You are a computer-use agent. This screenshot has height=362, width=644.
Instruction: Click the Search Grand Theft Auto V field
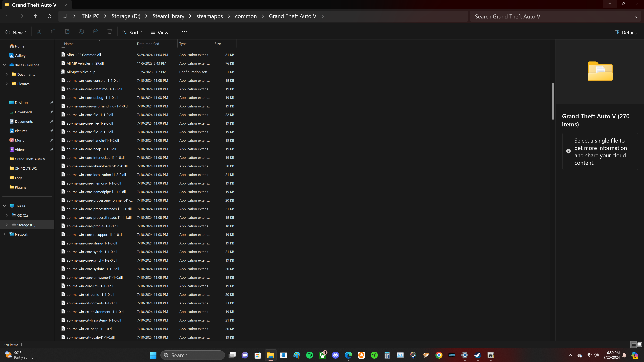point(550,16)
